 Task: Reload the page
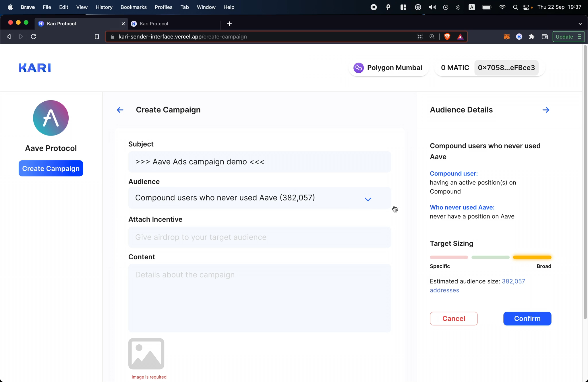pos(34,36)
